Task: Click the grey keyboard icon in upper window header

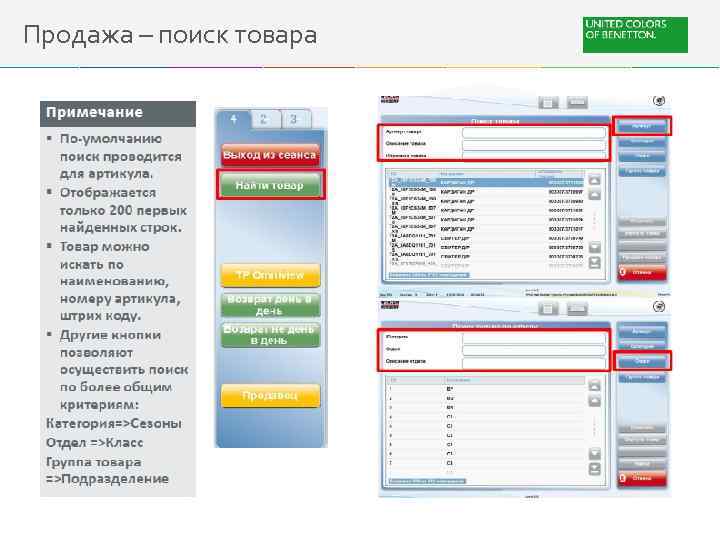Action: click(577, 103)
